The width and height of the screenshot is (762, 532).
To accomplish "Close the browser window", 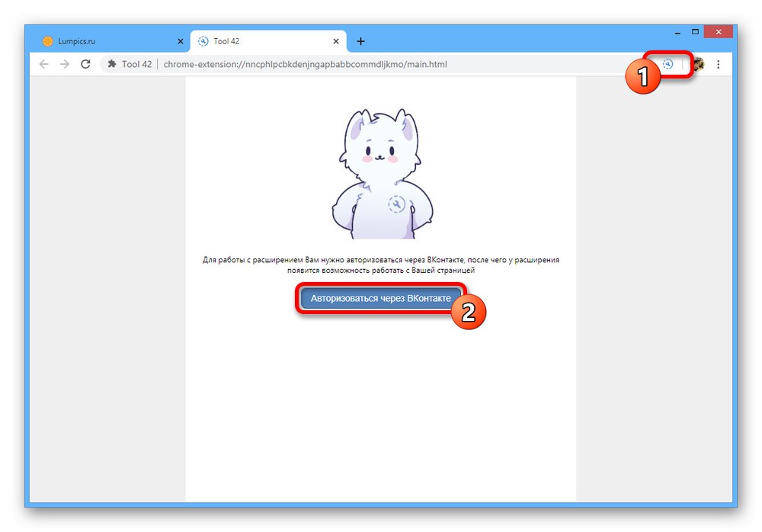I will (719, 32).
